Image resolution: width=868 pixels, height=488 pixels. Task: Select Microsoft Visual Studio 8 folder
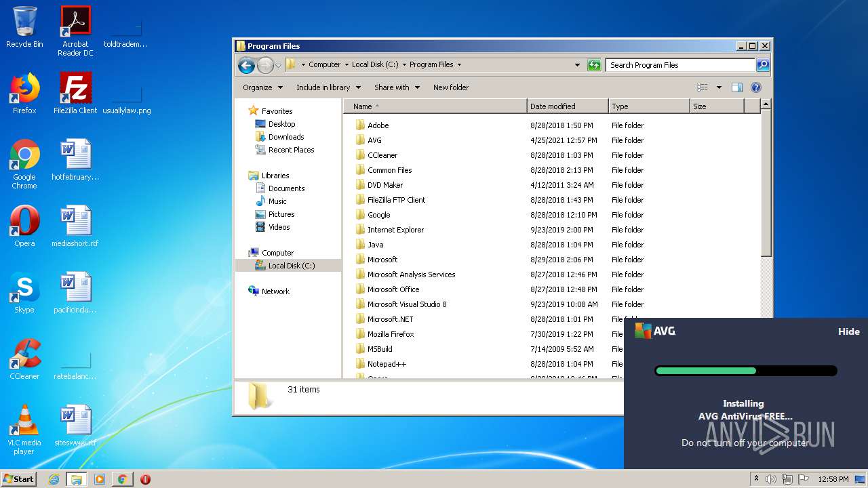click(x=407, y=304)
